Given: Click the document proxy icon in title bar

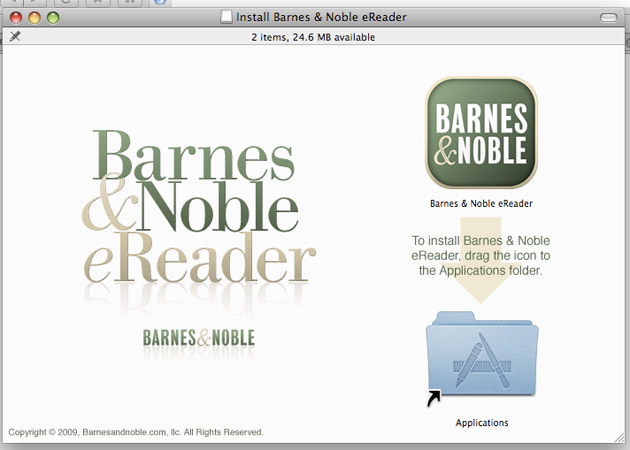Looking at the screenshot, I should coord(226,17).
